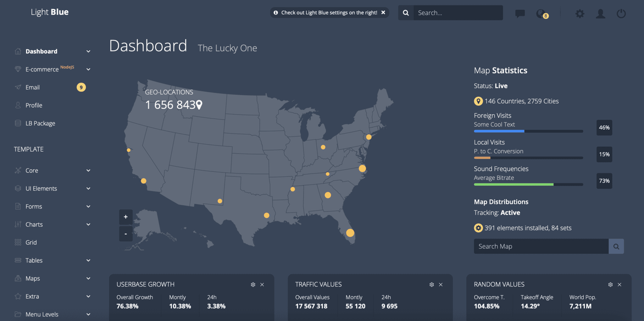Click the power/logout icon at top right
The width and height of the screenshot is (644, 321).
point(621,13)
